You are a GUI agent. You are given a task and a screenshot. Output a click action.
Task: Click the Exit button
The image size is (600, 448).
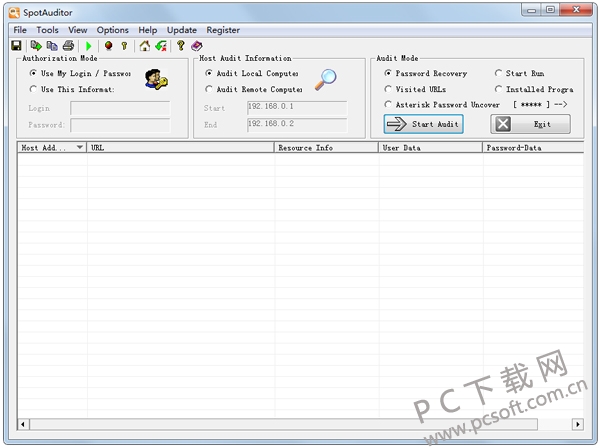point(530,124)
